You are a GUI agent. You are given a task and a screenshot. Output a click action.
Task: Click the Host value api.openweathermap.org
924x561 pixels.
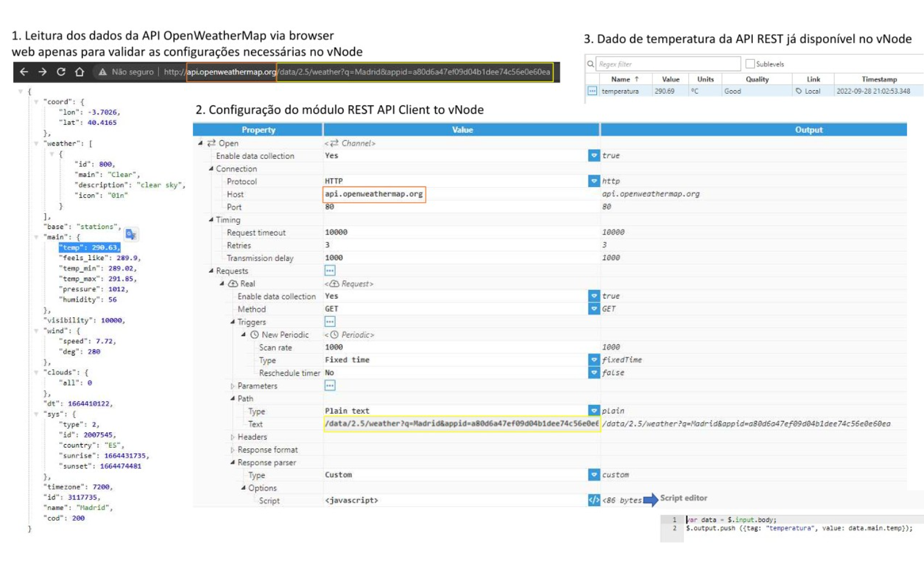pos(374,194)
